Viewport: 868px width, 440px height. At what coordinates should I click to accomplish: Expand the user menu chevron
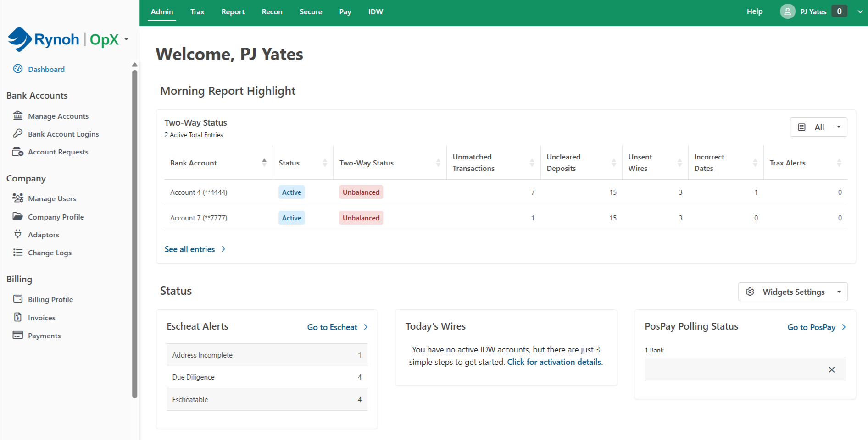tap(860, 11)
